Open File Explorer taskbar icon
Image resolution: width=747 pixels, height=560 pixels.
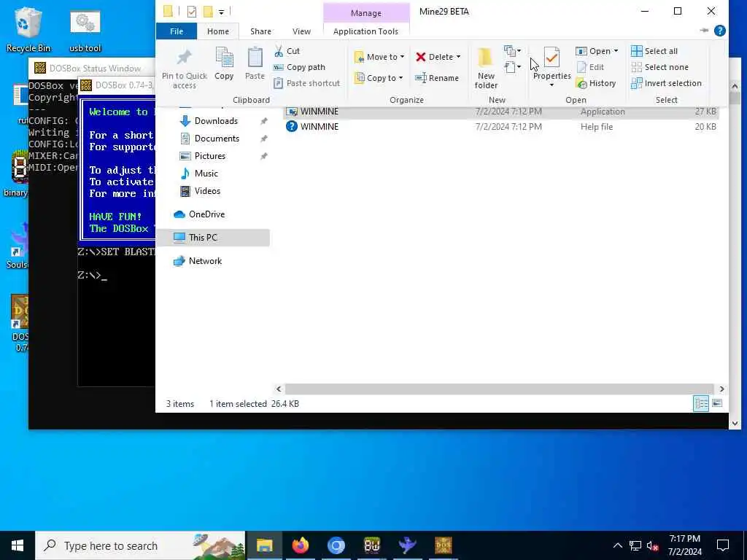(264, 545)
